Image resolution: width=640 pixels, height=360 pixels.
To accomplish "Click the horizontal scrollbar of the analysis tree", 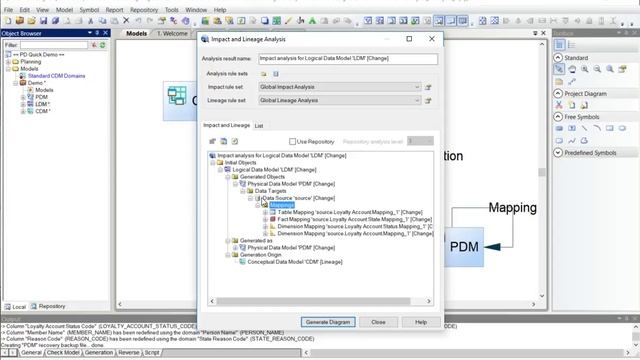I will point(313,301).
